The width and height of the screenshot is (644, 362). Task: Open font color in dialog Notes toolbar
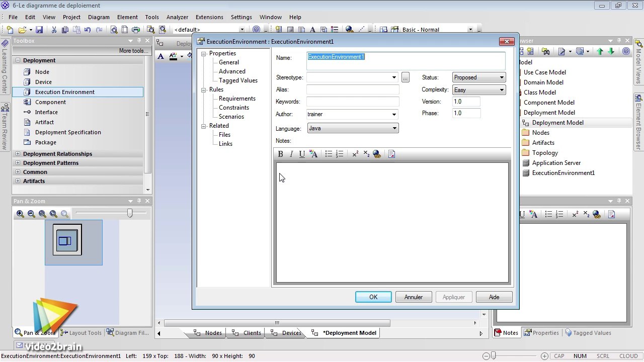click(x=313, y=154)
